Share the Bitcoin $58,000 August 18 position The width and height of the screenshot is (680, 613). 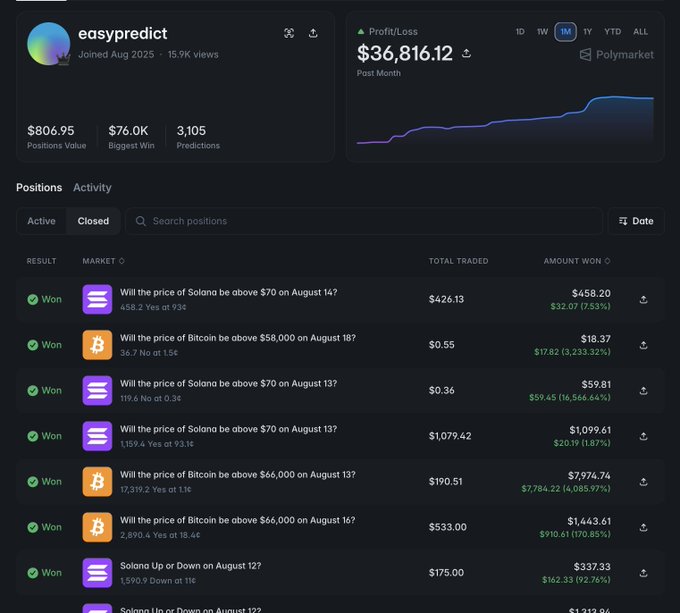[x=644, y=345]
